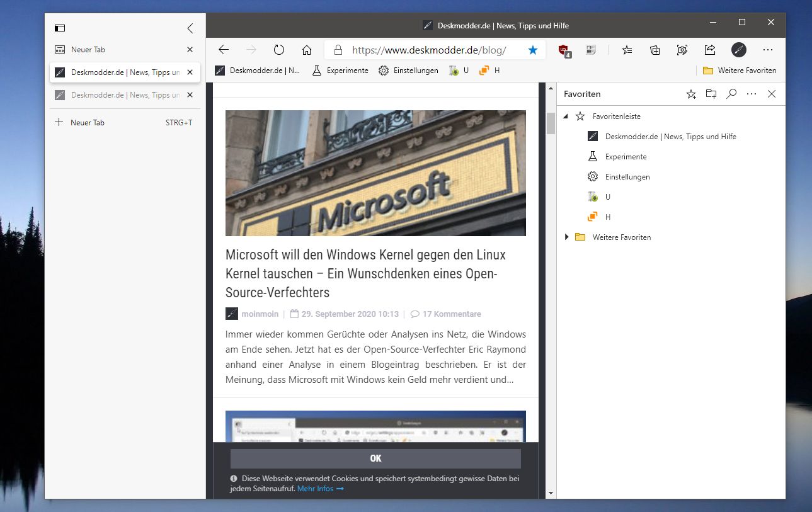Go back to the previous page
This screenshot has height=512, width=812.
click(223, 50)
